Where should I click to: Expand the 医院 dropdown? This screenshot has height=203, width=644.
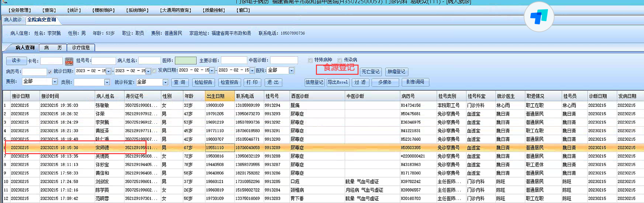click(x=291, y=71)
